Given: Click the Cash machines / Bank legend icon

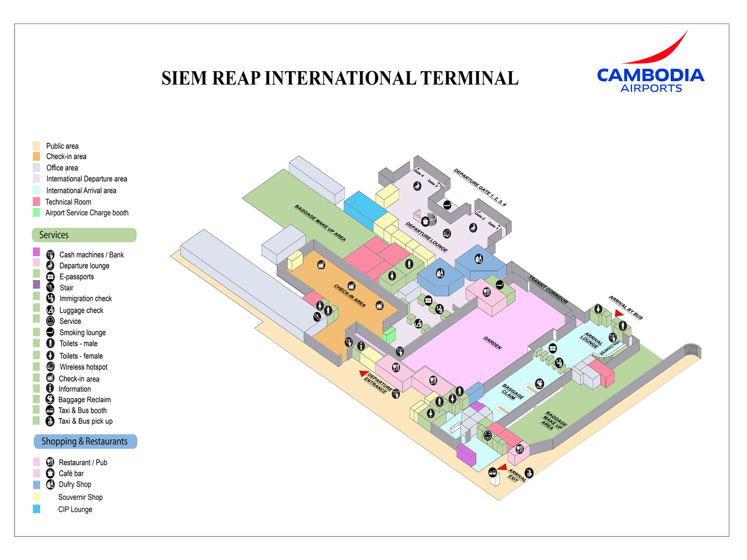Looking at the screenshot, I should tap(51, 255).
